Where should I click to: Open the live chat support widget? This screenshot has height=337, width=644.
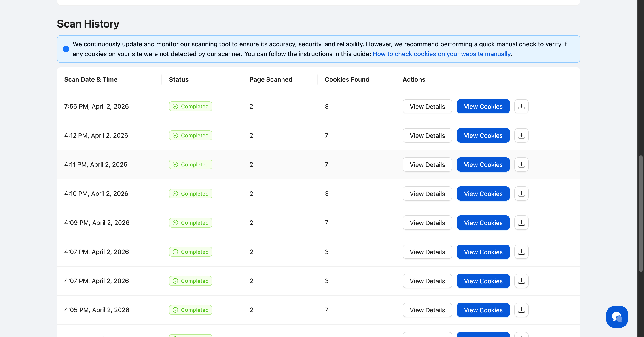pos(617,317)
